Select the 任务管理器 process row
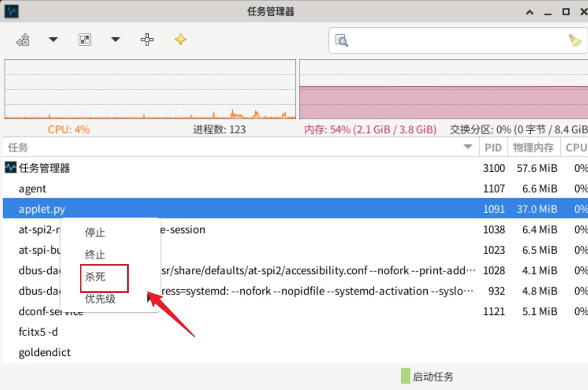Image resolution: width=588 pixels, height=390 pixels. pos(295,168)
